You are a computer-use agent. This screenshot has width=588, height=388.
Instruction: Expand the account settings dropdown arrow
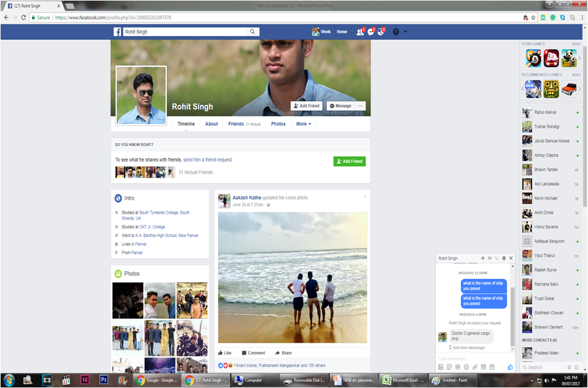405,32
